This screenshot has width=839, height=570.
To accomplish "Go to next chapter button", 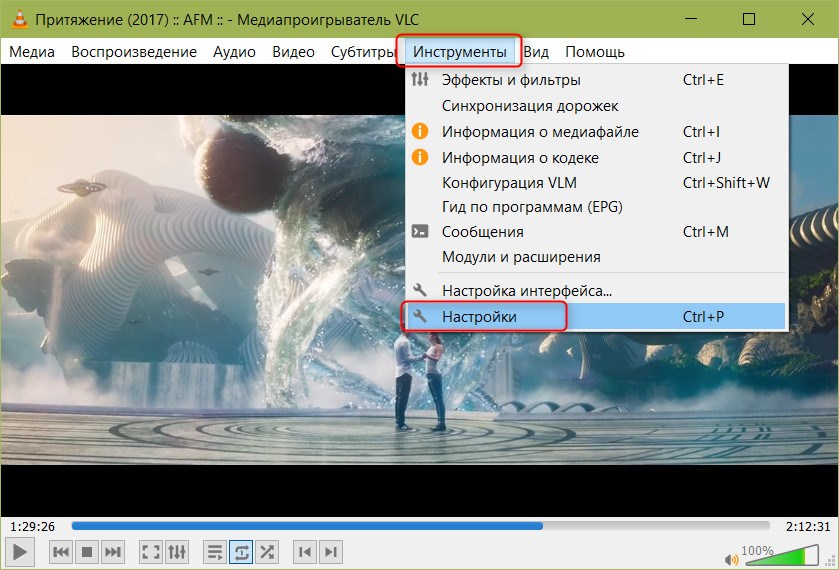I will click(331, 552).
